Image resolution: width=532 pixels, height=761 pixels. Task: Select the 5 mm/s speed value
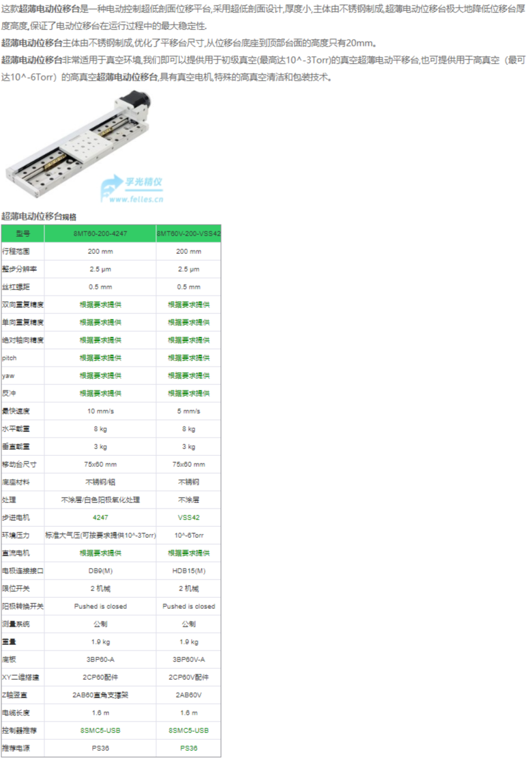pos(189,411)
